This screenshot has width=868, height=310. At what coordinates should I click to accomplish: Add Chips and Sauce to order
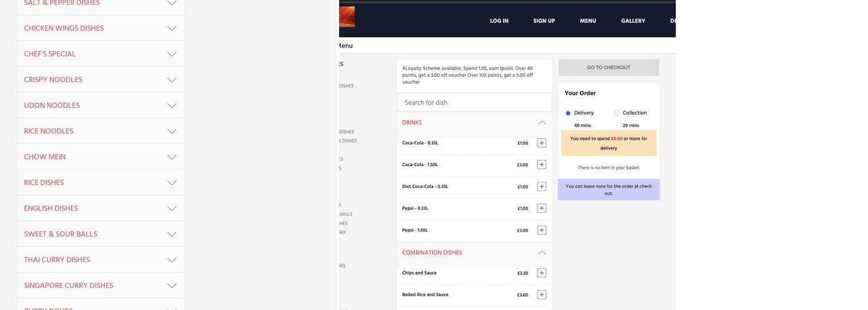click(541, 273)
